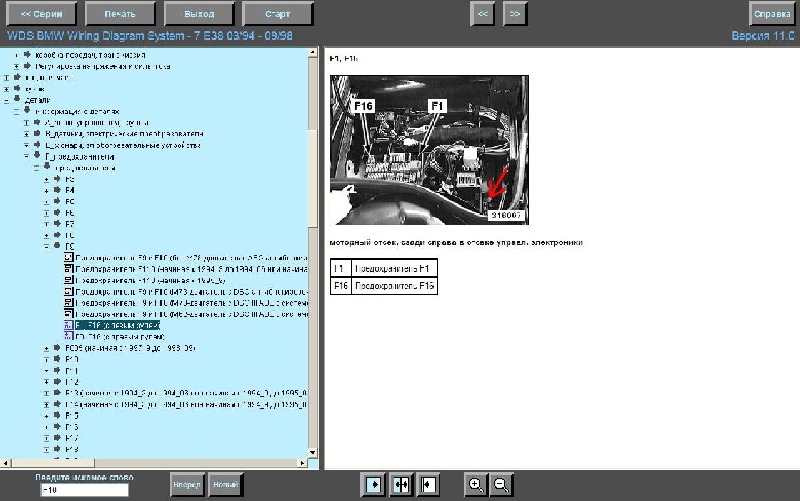This screenshot has height=501, width=800.
Task: Select the E_ осветительные устройства tree row
Action: click(x=122, y=145)
